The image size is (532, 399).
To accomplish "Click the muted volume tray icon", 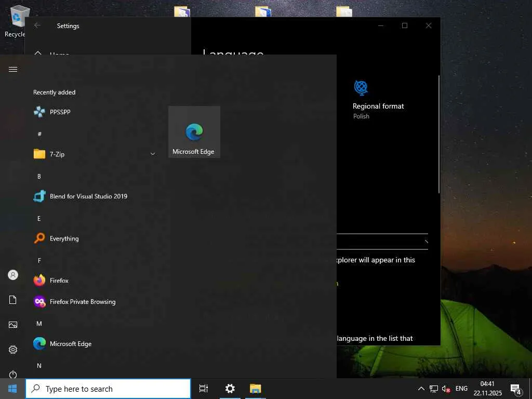I will tap(446, 389).
